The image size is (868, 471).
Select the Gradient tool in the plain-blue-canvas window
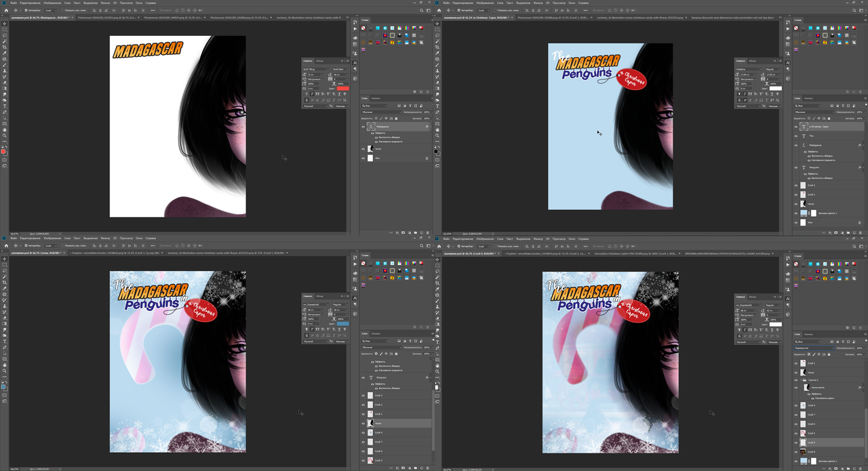click(x=437, y=89)
